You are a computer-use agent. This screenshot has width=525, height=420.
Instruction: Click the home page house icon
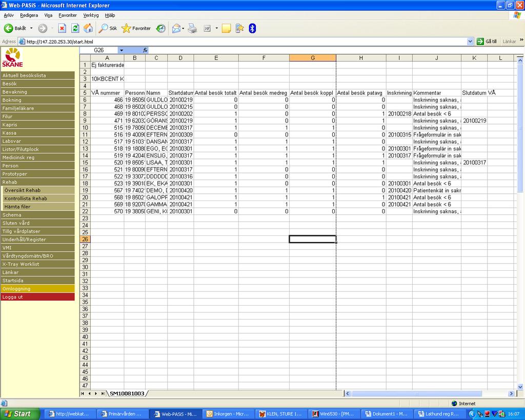click(x=88, y=29)
